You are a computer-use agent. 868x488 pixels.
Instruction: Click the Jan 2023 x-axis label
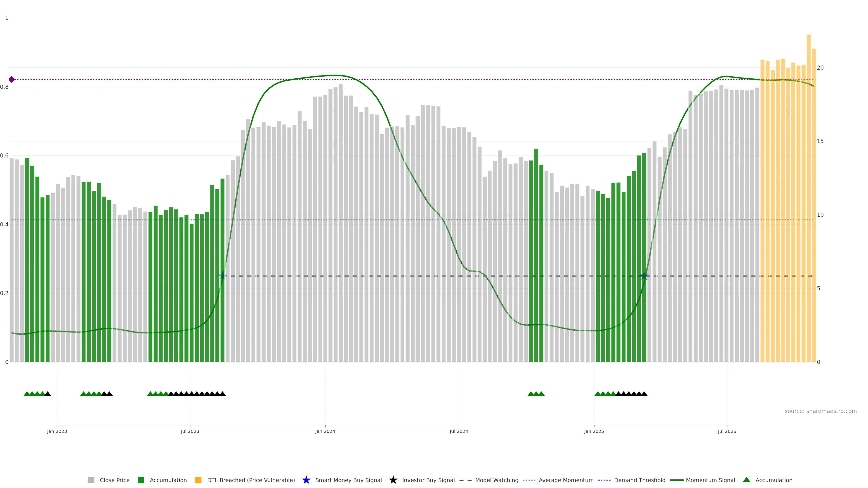tap(57, 431)
